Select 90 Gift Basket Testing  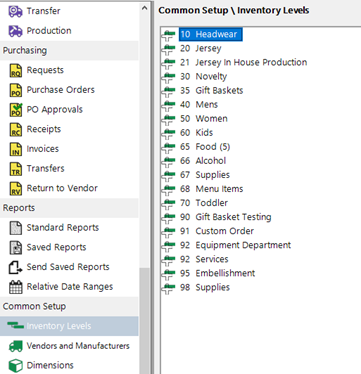tap(226, 217)
